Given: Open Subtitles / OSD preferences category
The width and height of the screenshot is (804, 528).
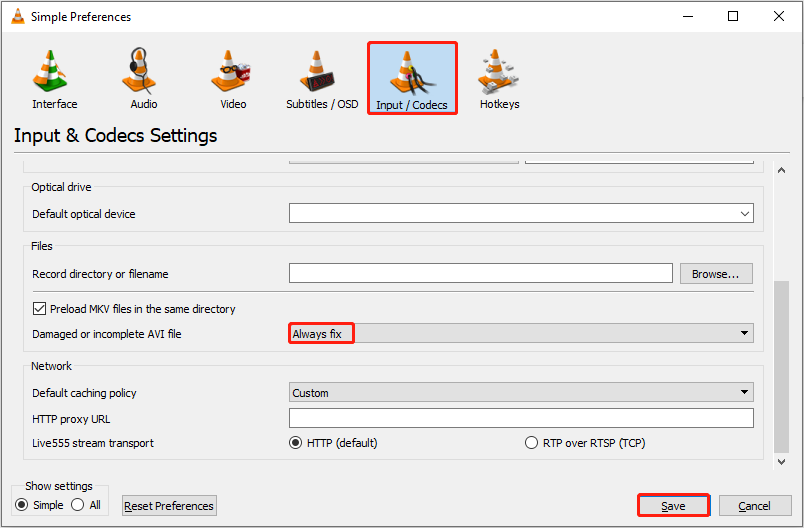Looking at the screenshot, I should (x=322, y=79).
